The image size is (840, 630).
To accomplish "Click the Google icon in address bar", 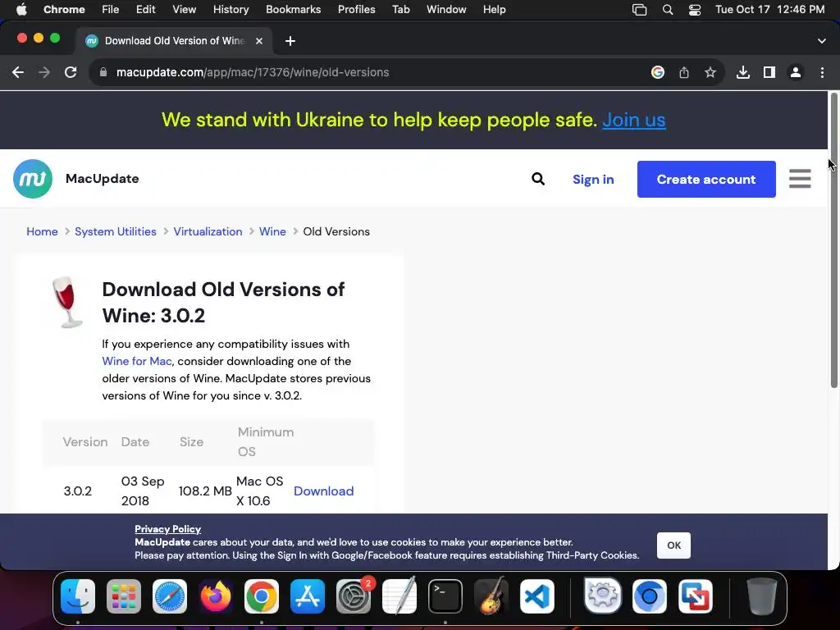I will pos(658,72).
